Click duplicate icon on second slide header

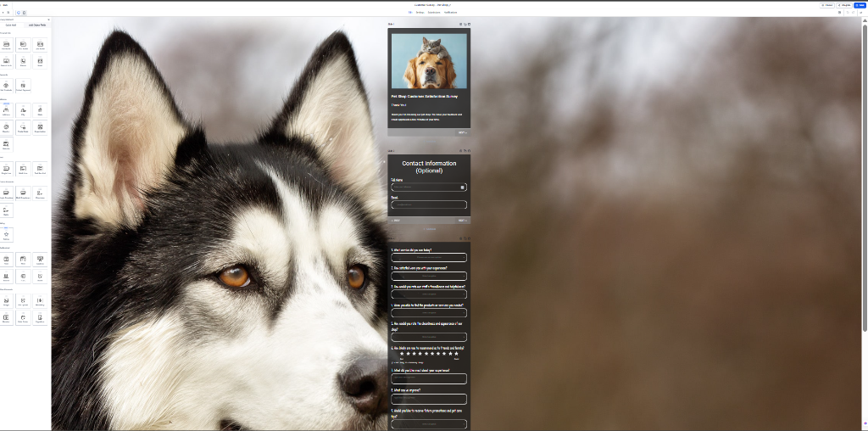point(465,151)
